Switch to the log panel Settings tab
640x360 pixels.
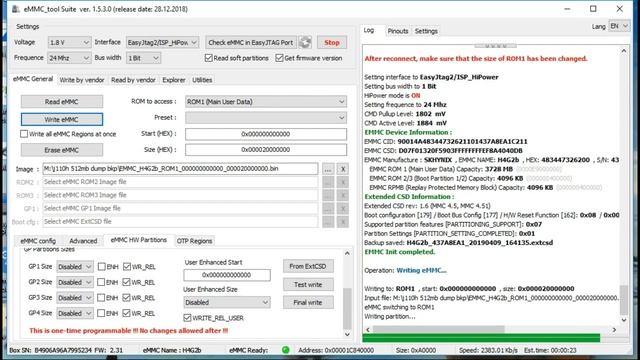(426, 31)
